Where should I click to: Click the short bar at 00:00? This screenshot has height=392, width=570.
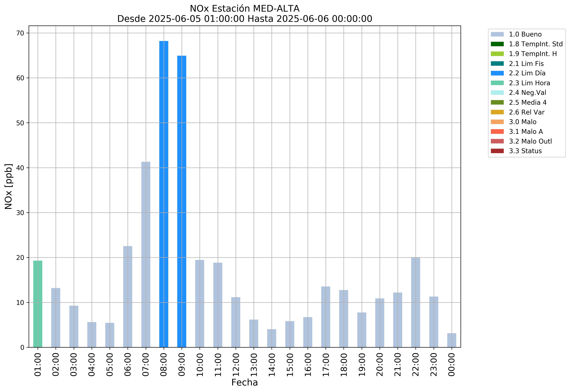(x=452, y=340)
